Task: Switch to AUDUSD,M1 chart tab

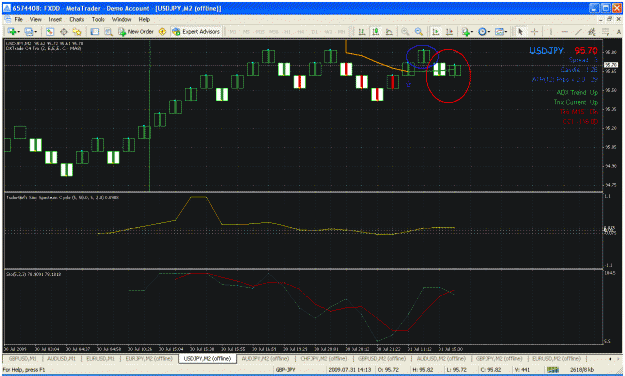Action: click(x=61, y=358)
